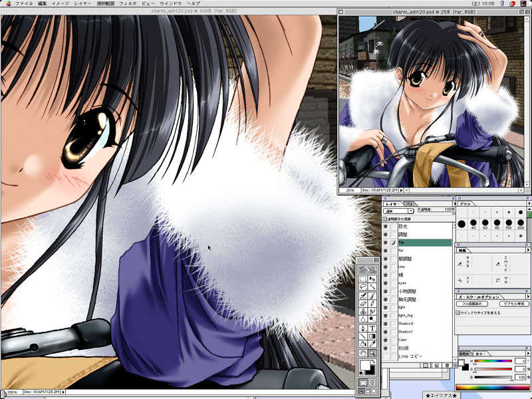Select the Rubber Stamp tool

363,311
